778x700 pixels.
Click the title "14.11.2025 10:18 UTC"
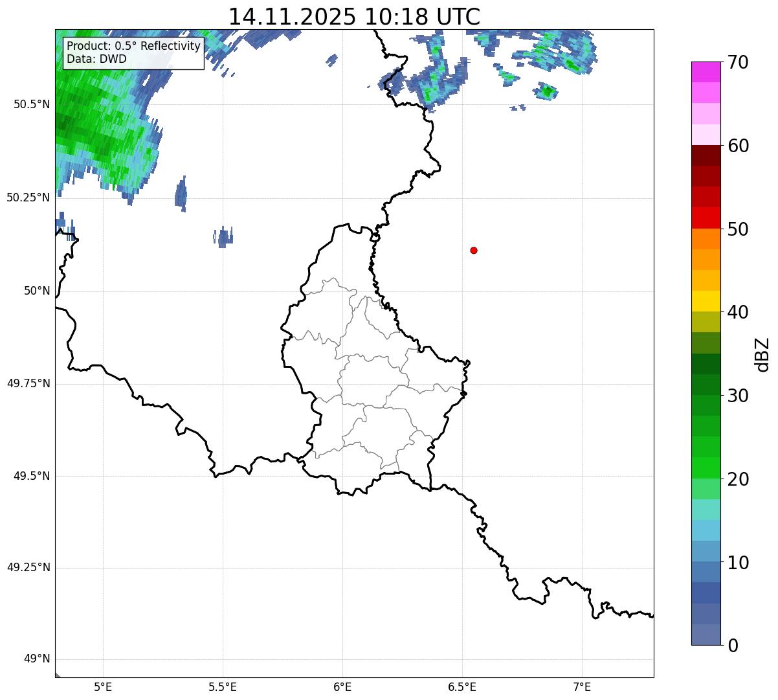(x=354, y=16)
